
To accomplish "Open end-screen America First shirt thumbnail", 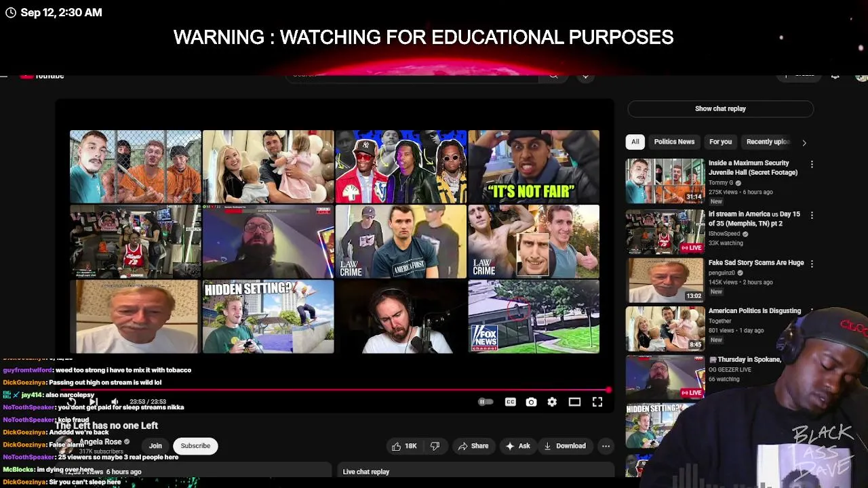I will click(401, 242).
